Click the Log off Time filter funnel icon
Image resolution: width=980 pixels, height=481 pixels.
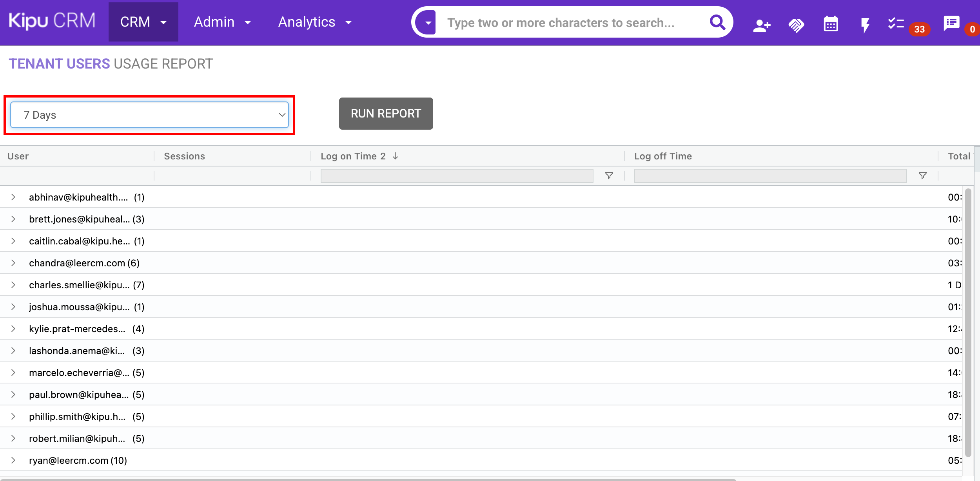coord(922,175)
